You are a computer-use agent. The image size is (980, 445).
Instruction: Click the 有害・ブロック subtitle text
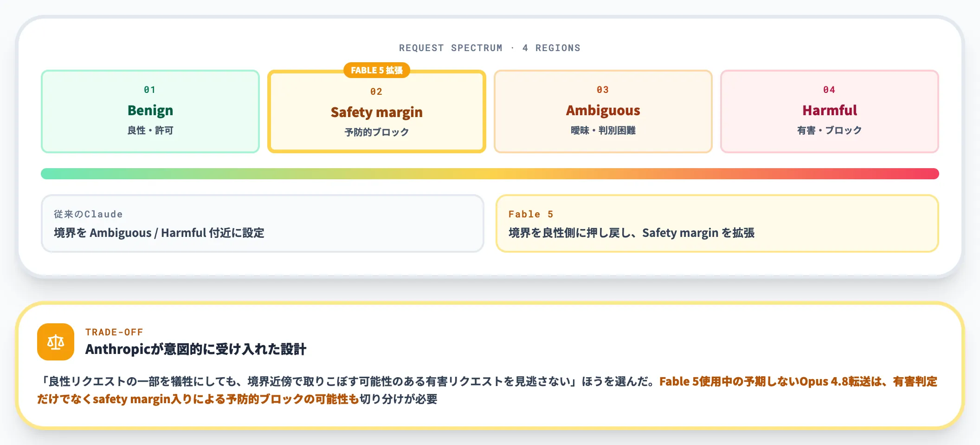[x=830, y=131]
